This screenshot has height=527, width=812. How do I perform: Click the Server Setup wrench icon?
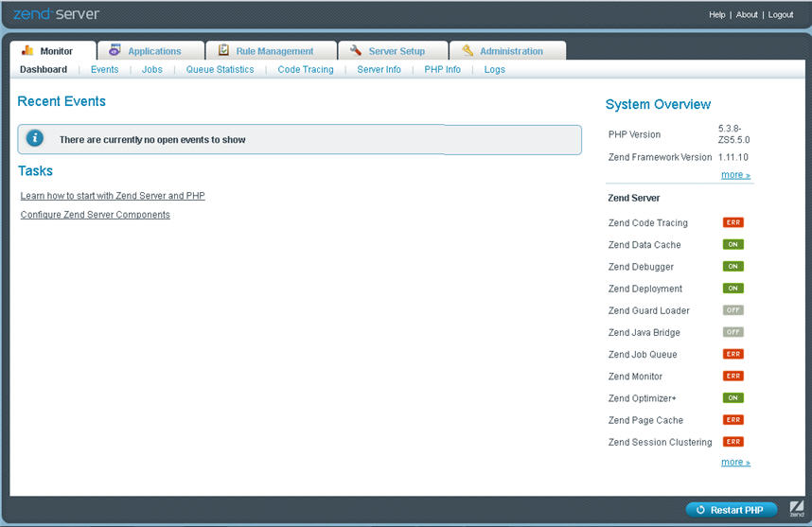coord(356,51)
